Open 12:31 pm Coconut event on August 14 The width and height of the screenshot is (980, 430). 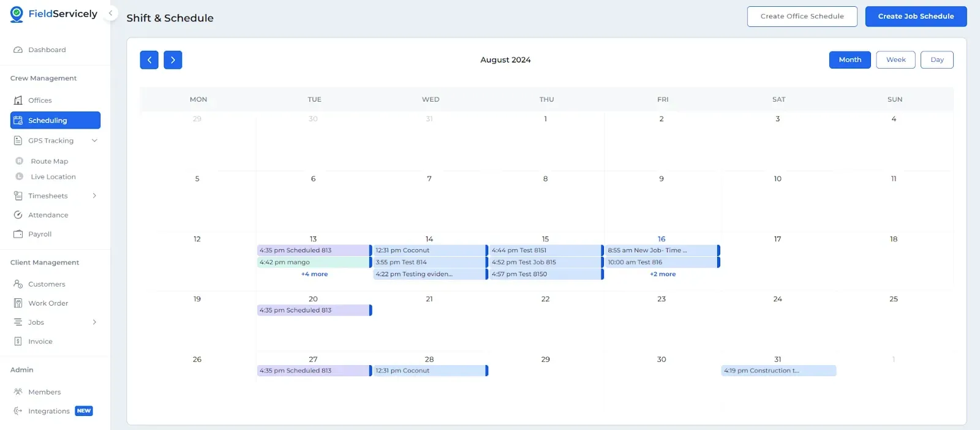pyautogui.click(x=431, y=251)
